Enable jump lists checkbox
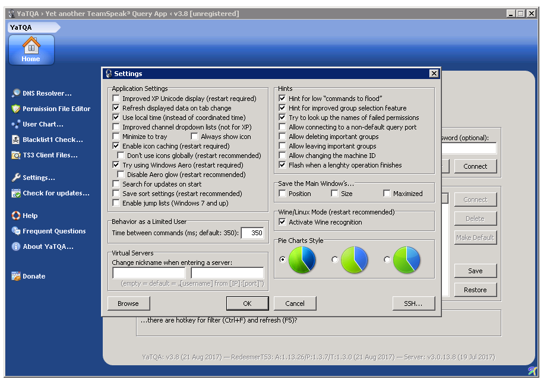The height and width of the screenshot is (392, 550). 116,203
